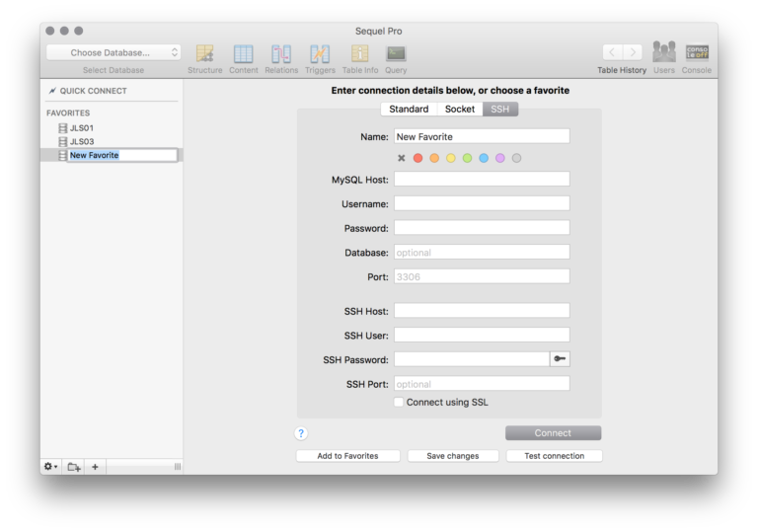Go back in Table History

click(x=613, y=52)
